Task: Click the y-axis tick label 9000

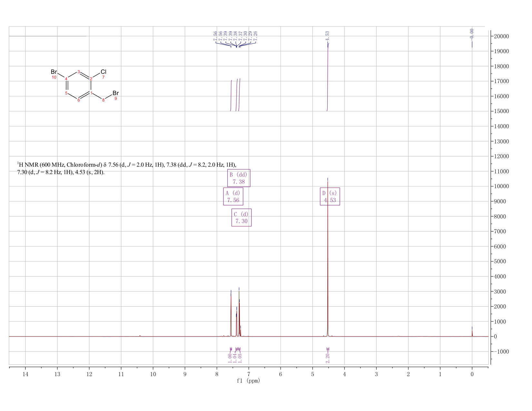Action: click(x=500, y=201)
